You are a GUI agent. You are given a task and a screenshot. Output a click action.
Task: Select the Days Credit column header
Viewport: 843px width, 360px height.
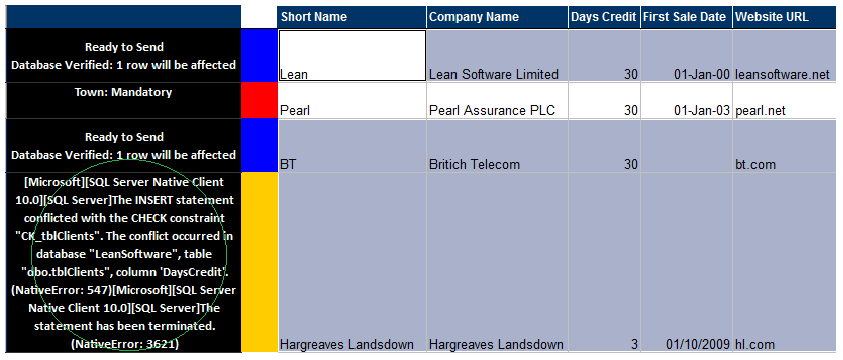coord(604,17)
